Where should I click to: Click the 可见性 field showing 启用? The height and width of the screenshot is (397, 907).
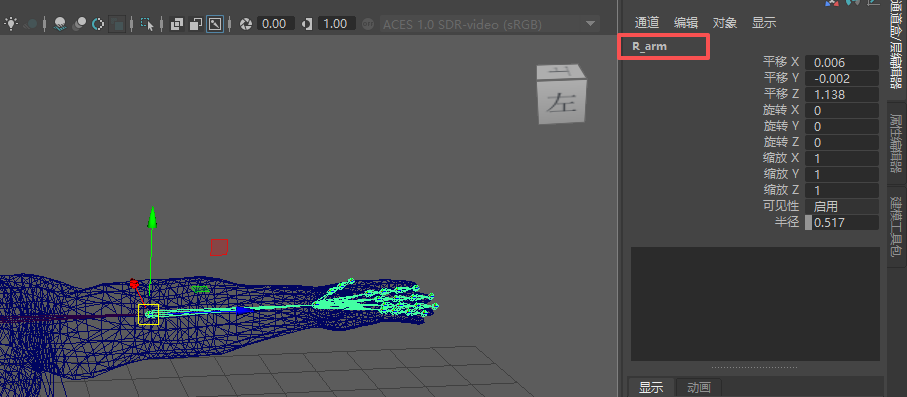842,206
